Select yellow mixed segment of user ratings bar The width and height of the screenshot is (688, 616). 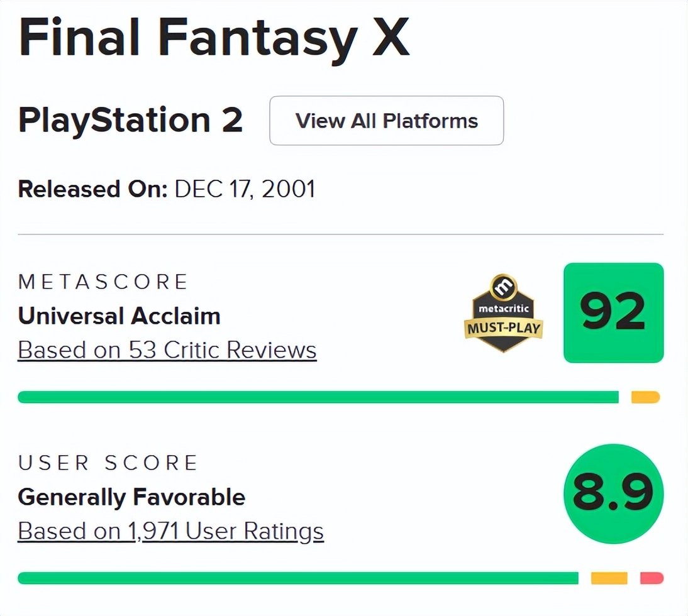click(x=609, y=578)
